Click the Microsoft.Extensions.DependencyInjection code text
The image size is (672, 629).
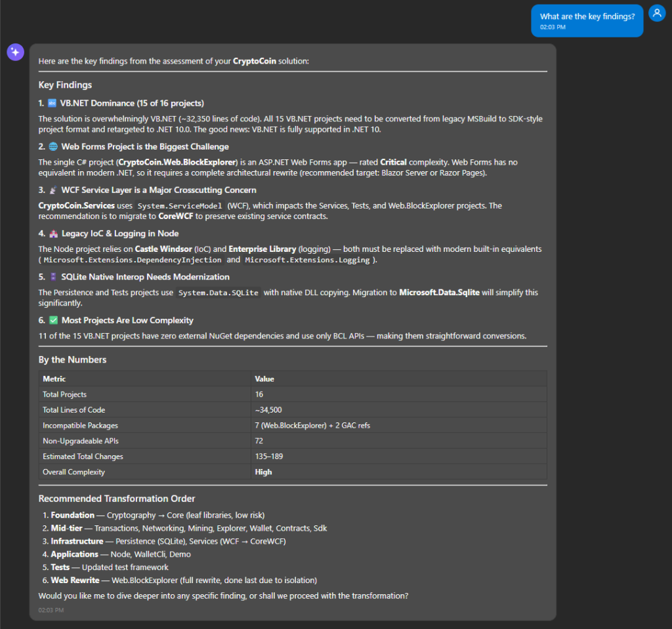pyautogui.click(x=133, y=260)
